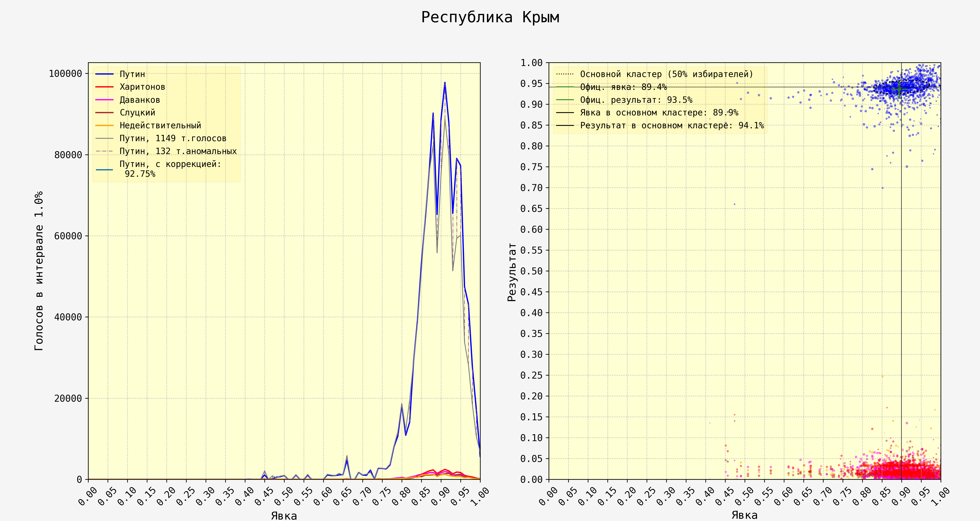Click legend entry 'Путин, с коррекцией: 92.75%'
Viewport: 980px width, 521px height.
[x=159, y=169]
